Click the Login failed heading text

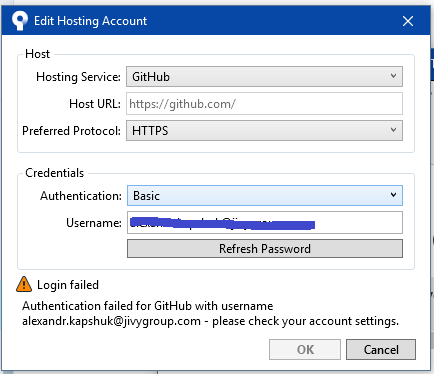[x=68, y=285]
